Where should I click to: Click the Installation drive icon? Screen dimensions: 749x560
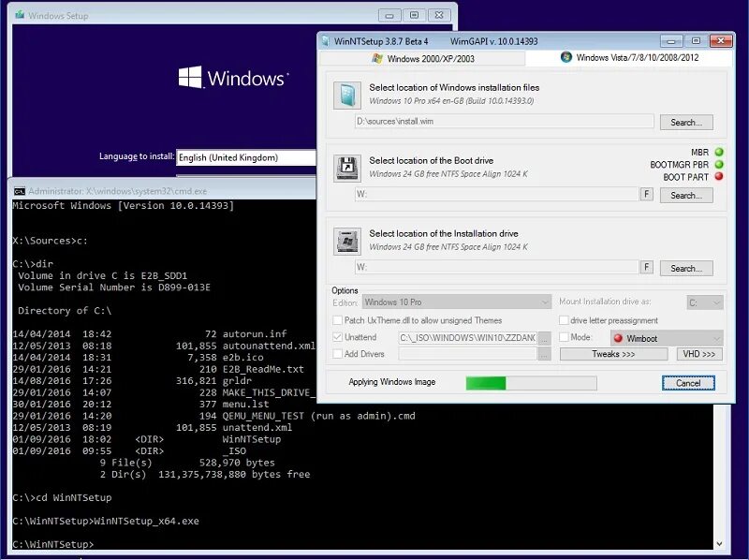coord(346,242)
